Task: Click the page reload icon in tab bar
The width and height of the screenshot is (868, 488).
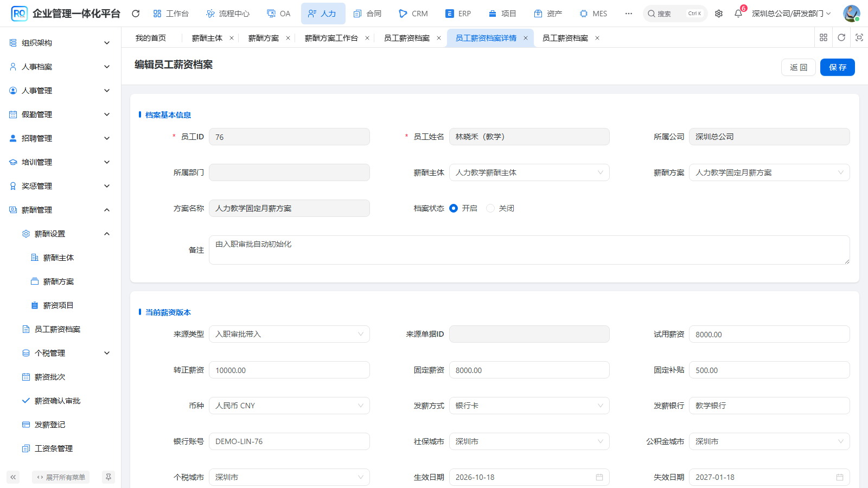Action: click(841, 37)
